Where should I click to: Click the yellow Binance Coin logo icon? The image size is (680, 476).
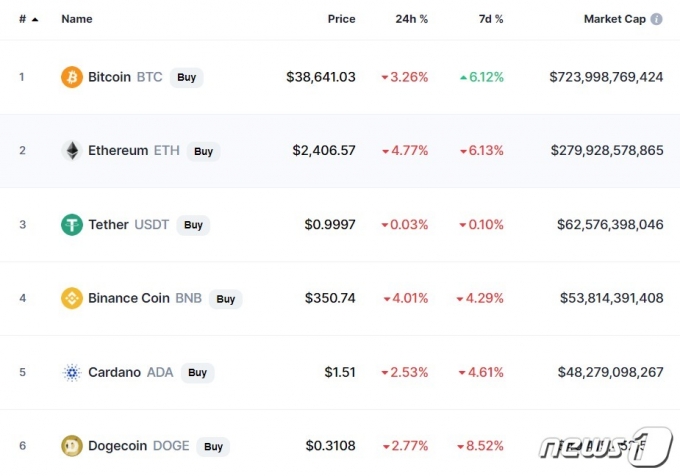72,298
